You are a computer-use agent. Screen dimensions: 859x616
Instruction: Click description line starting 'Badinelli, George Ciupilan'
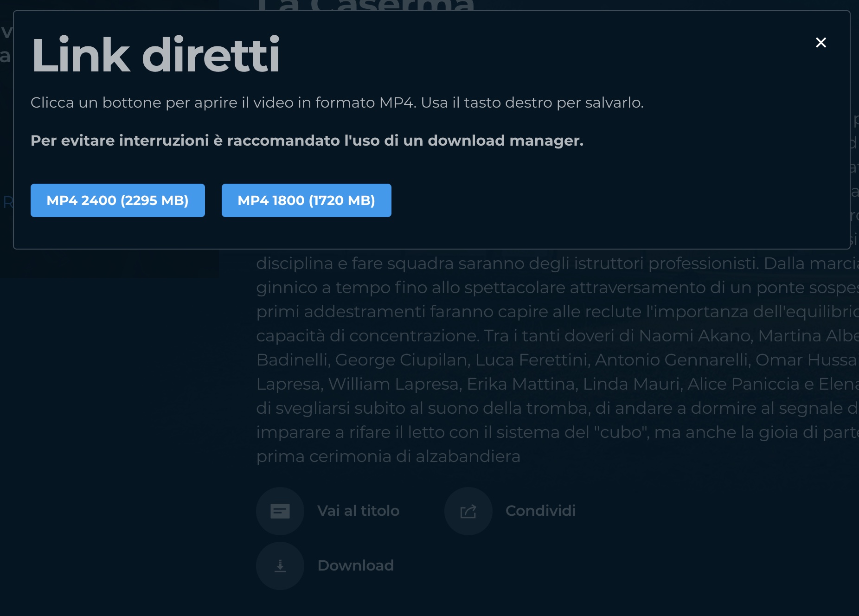coord(557,360)
